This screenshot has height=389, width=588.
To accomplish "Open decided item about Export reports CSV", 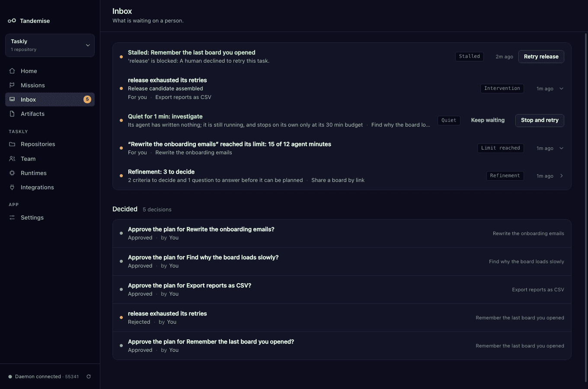I will (342, 290).
